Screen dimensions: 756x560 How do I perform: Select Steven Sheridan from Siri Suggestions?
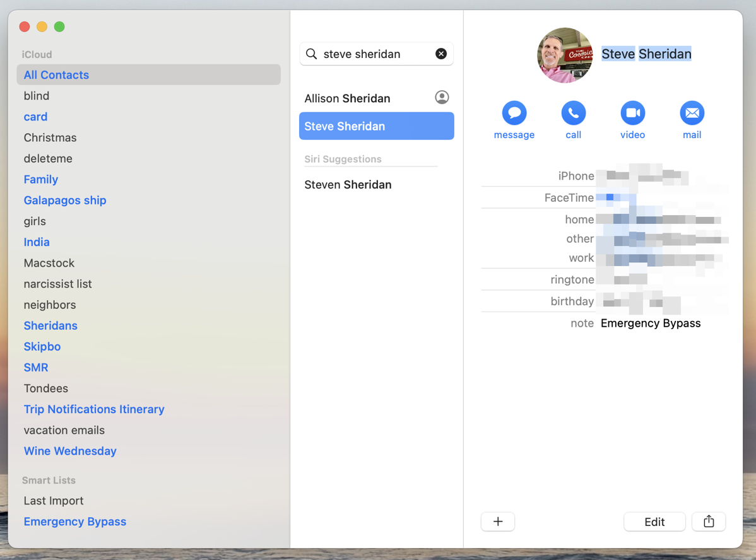click(348, 184)
